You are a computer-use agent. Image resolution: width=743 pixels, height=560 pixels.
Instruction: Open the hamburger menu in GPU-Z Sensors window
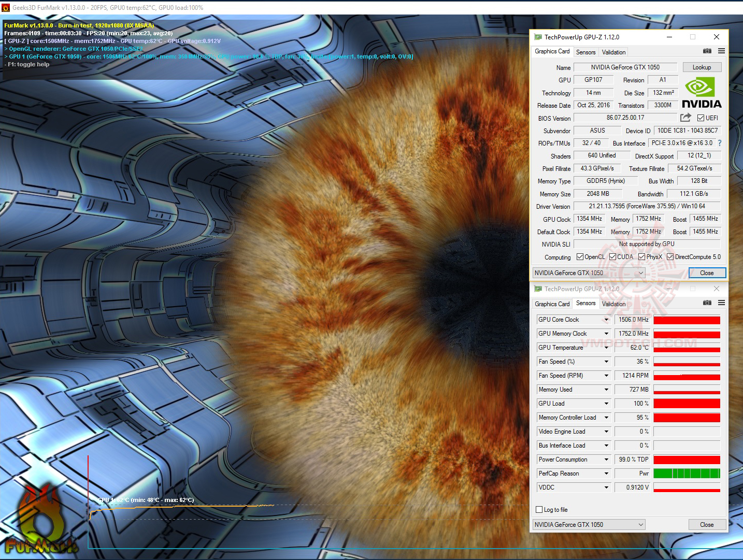point(721,303)
